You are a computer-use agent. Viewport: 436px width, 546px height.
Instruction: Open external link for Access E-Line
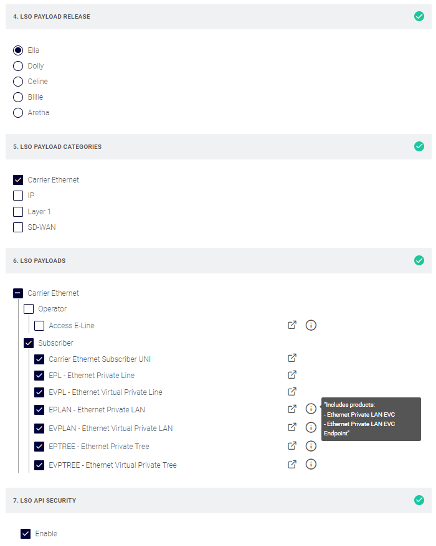pyautogui.click(x=292, y=325)
